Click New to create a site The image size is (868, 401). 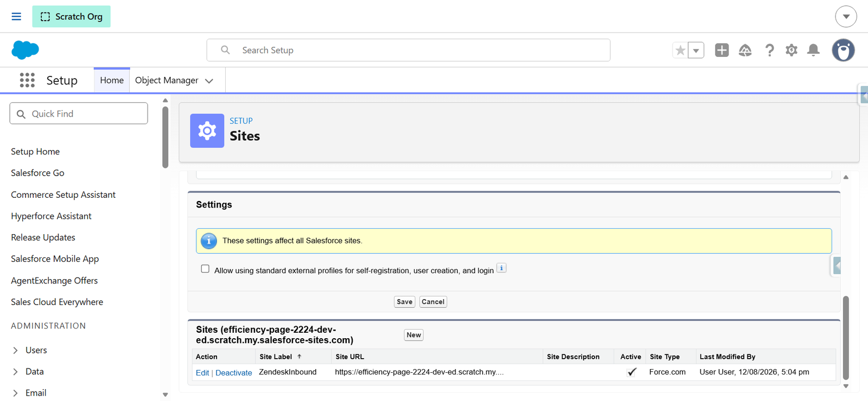pos(413,335)
